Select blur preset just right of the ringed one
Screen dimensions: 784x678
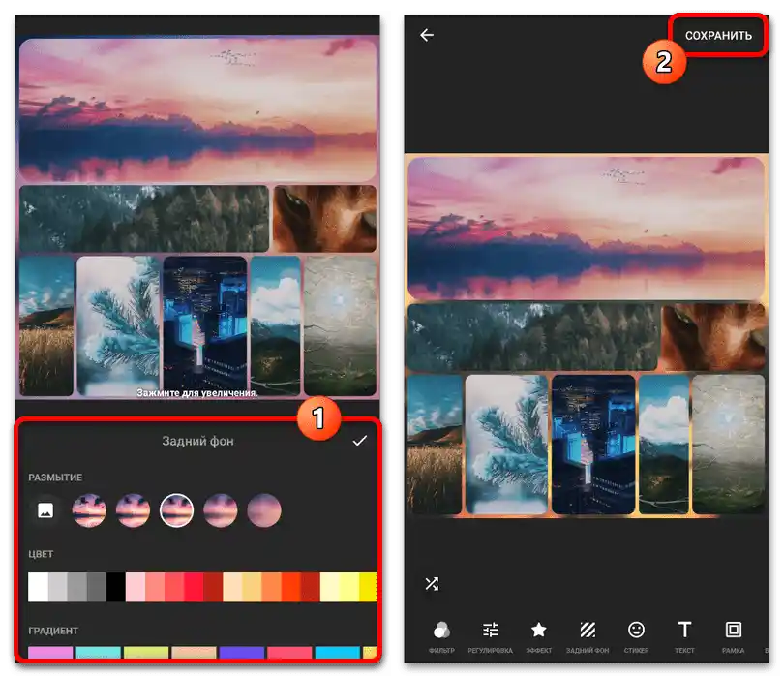221,510
